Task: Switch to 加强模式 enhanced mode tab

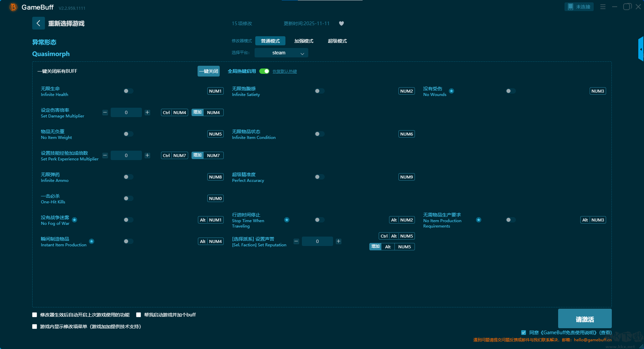Action: (x=304, y=41)
